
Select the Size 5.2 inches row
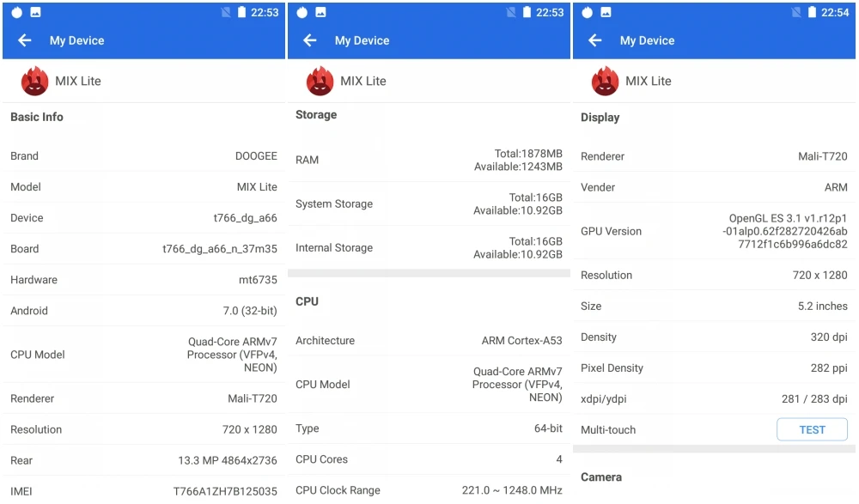714,306
